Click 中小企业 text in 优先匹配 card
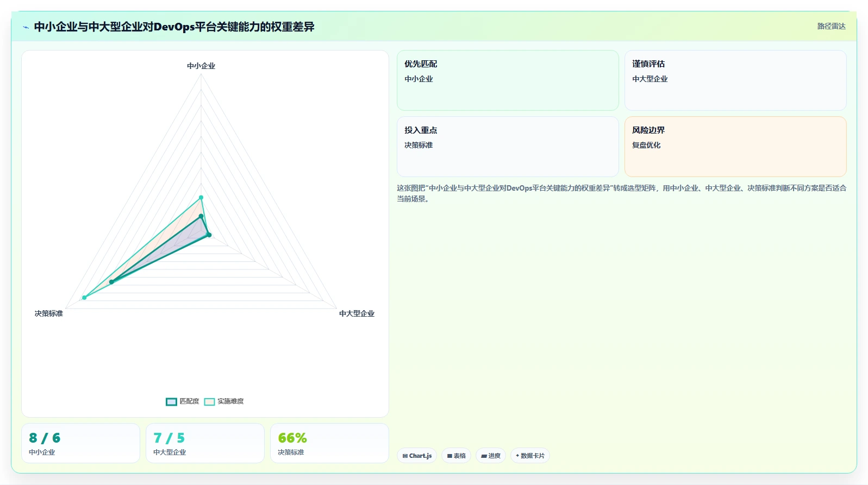 coord(419,79)
